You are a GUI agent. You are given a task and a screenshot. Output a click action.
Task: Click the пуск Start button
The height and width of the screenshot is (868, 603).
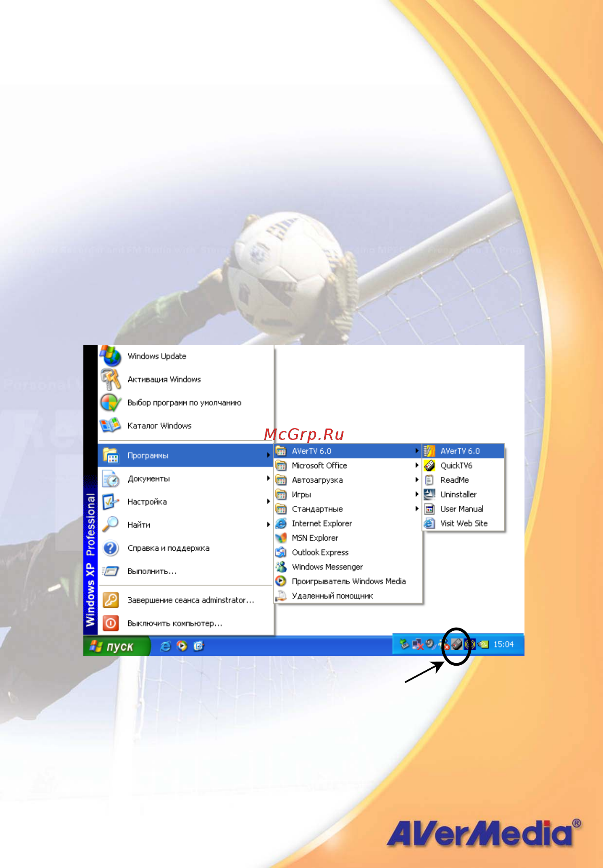pyautogui.click(x=117, y=646)
